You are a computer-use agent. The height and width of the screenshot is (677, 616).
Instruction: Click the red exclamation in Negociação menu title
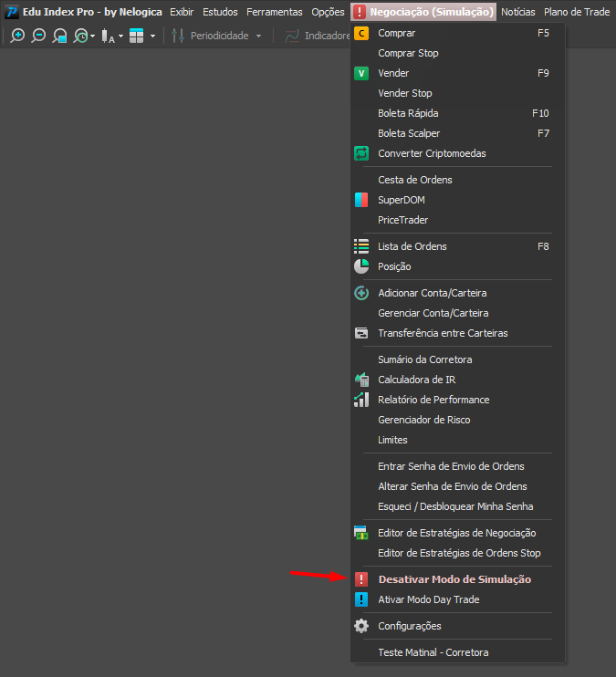pyautogui.click(x=359, y=12)
